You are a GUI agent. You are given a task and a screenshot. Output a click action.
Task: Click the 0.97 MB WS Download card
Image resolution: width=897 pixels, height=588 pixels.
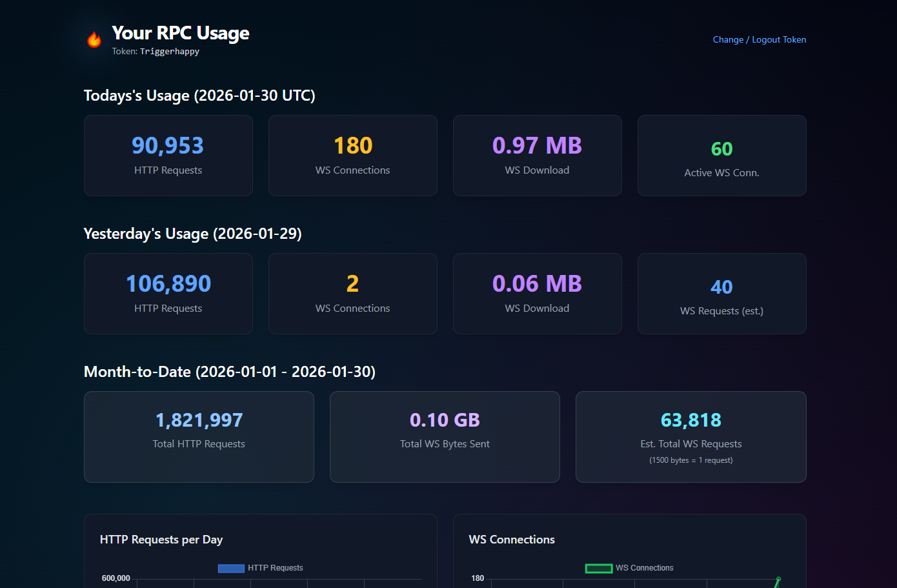pyautogui.click(x=537, y=156)
